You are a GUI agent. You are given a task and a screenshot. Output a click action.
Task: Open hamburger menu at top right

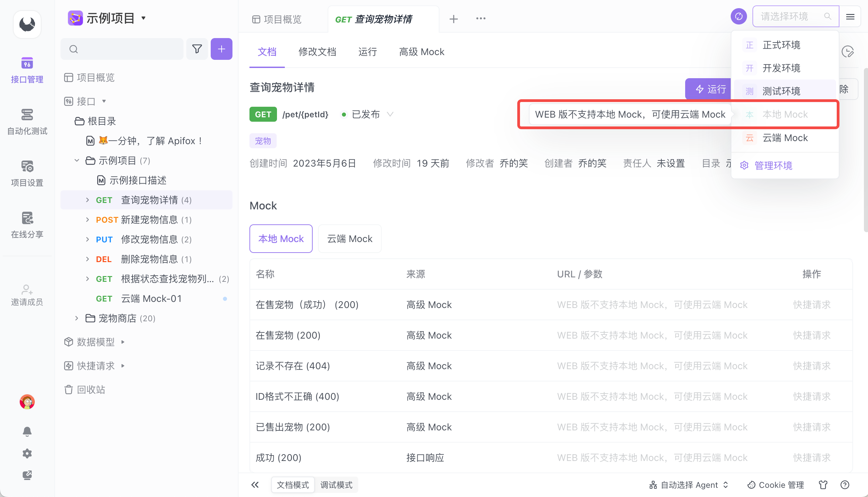pyautogui.click(x=850, y=16)
